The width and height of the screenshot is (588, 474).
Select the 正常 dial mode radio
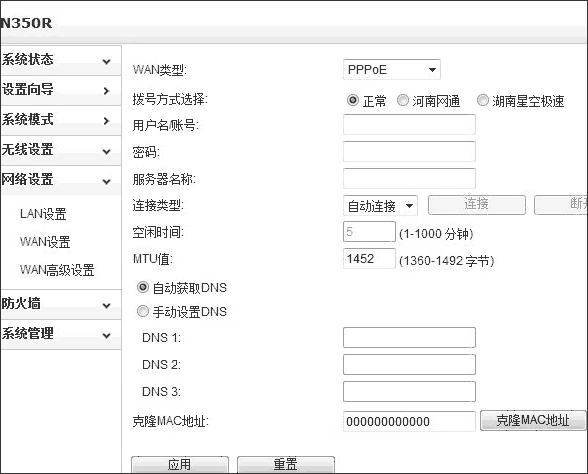352,100
